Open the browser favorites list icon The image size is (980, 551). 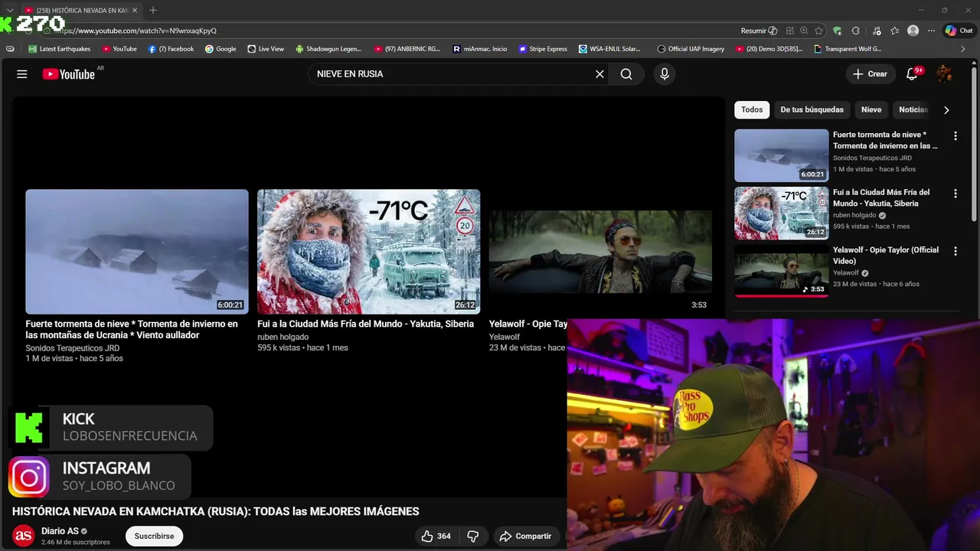894,31
